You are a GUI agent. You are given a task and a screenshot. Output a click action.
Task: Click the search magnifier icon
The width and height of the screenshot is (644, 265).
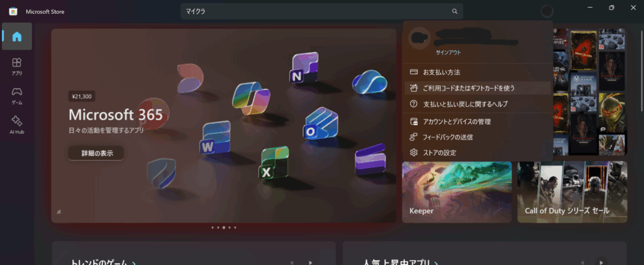454,11
